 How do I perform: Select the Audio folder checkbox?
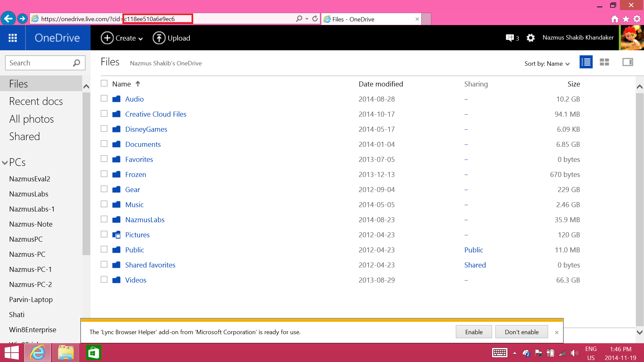pos(104,98)
